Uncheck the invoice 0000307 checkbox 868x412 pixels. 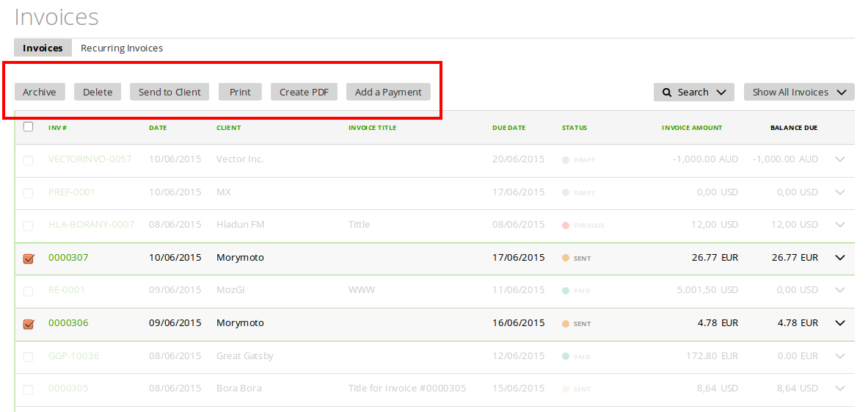point(28,258)
